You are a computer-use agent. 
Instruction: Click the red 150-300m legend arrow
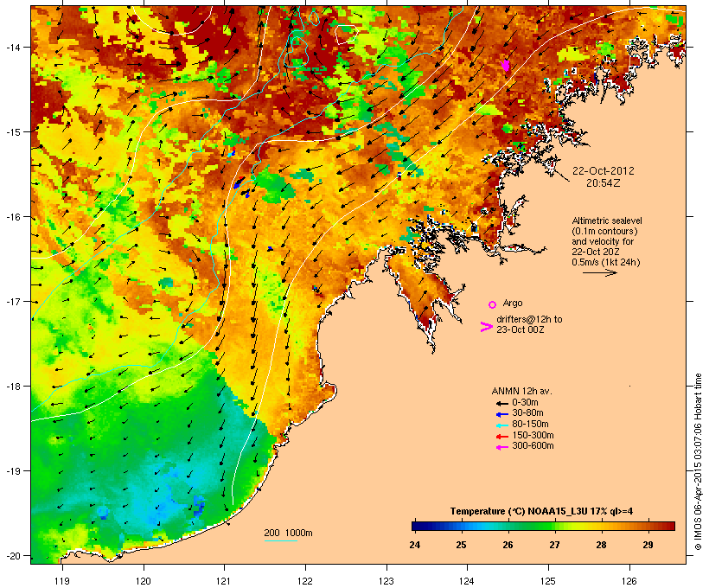[501, 437]
